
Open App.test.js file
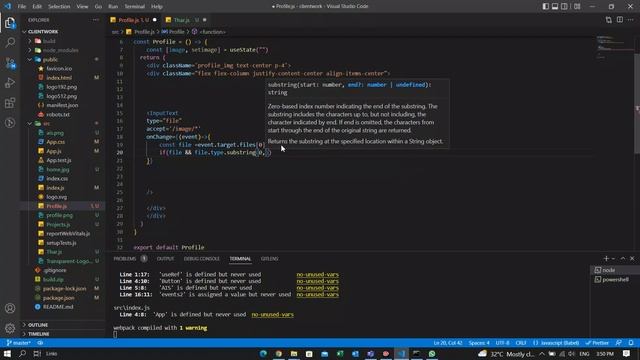[x=59, y=160]
